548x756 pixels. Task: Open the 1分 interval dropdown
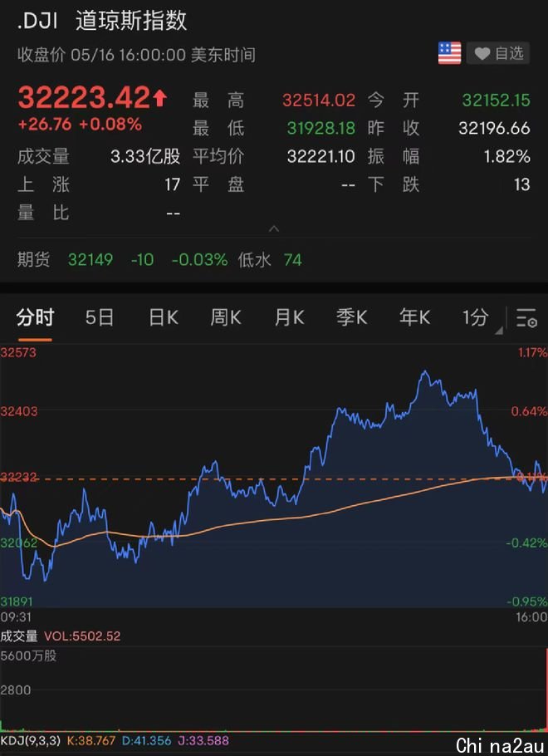click(x=481, y=318)
